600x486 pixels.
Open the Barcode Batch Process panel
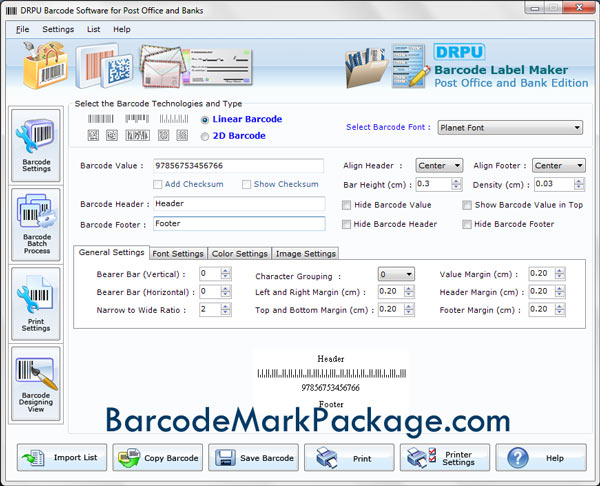[36, 225]
